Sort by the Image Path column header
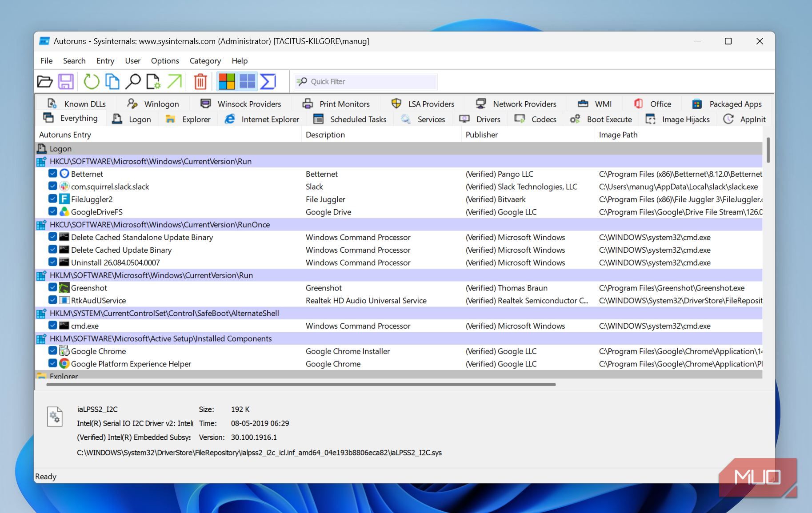812x513 pixels. [679, 135]
